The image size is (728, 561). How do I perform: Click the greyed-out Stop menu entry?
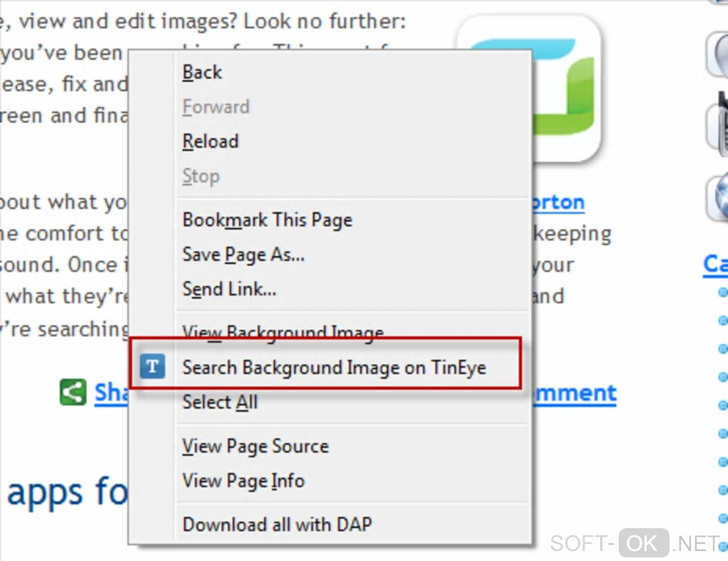(x=201, y=176)
